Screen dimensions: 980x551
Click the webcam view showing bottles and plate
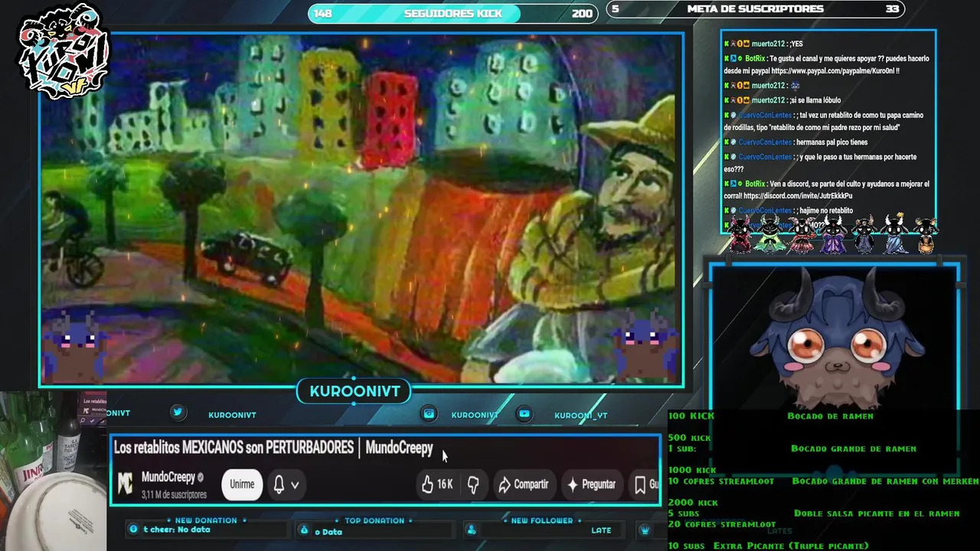pyautogui.click(x=53, y=471)
